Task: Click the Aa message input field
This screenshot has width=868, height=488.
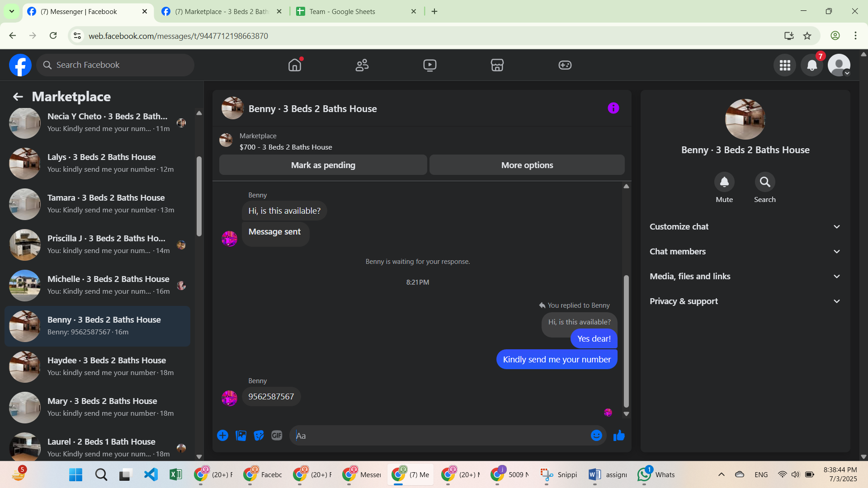Action: tap(439, 436)
